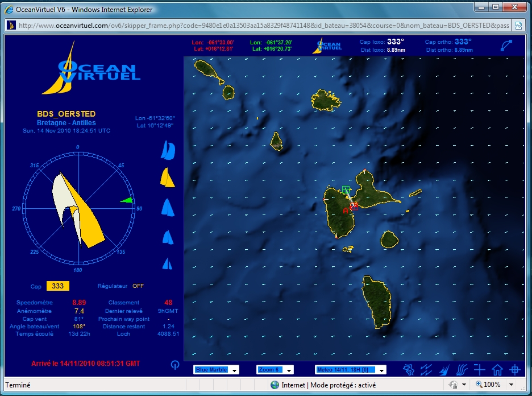Select the fourth sail icon in the column
Image resolution: width=532 pixels, height=396 pixels.
(x=168, y=237)
